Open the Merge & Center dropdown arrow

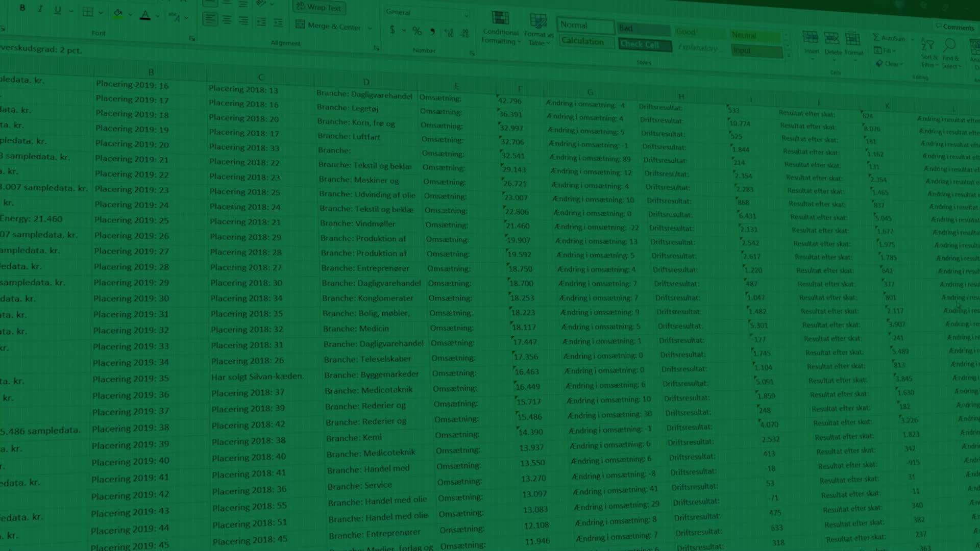click(x=370, y=28)
